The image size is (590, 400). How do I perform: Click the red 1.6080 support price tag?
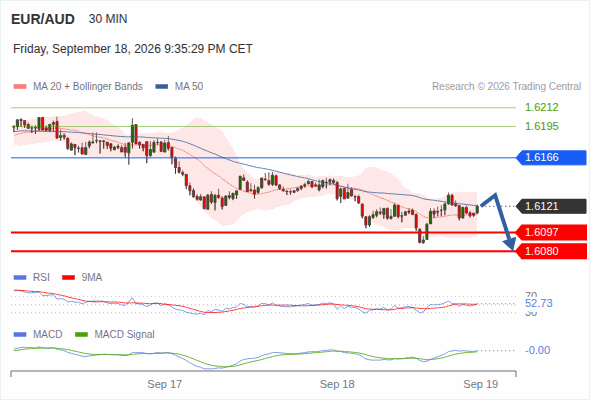click(551, 251)
